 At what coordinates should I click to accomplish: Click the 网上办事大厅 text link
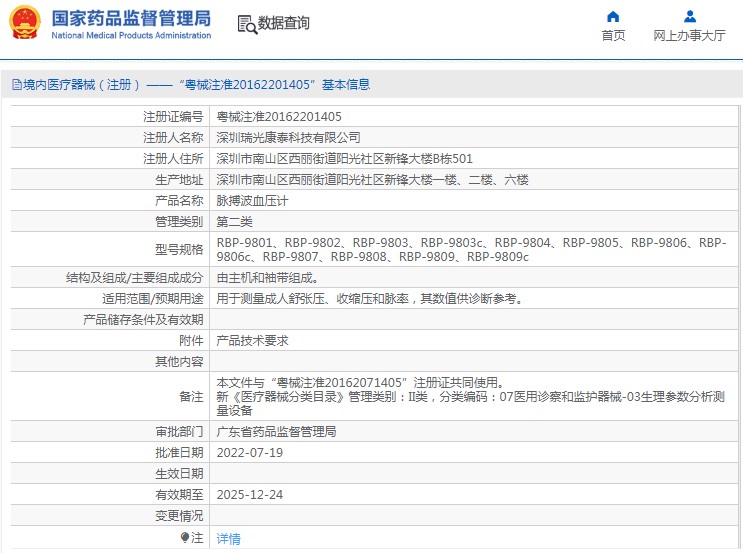tap(689, 36)
